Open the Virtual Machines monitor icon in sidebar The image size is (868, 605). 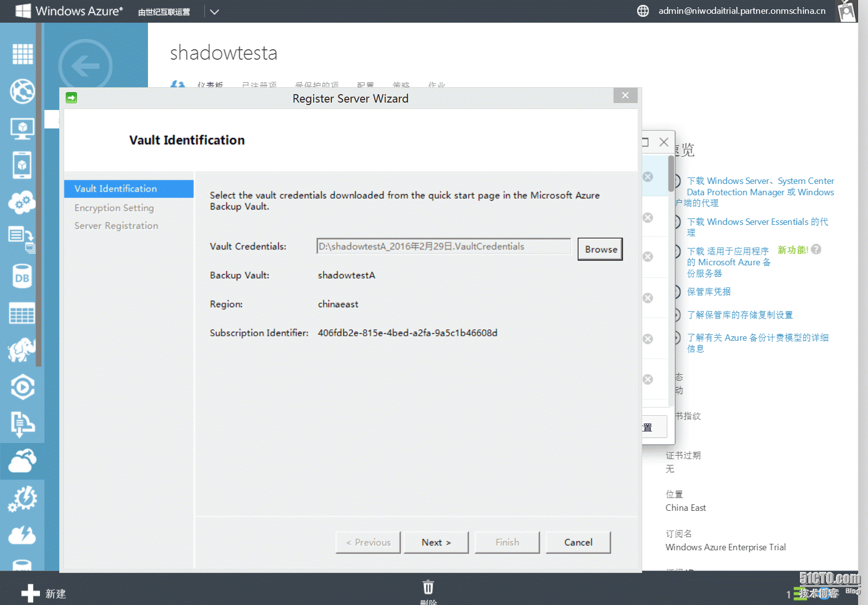coord(22,129)
